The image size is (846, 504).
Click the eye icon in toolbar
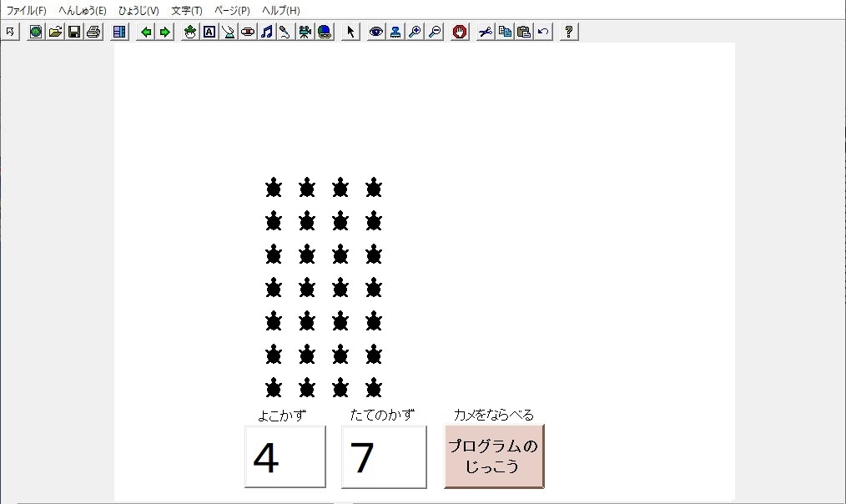(376, 32)
